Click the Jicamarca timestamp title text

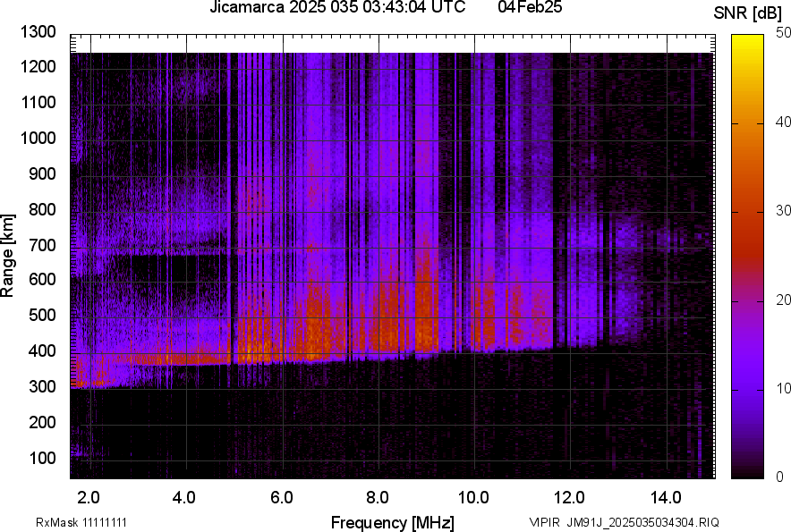click(336, 9)
